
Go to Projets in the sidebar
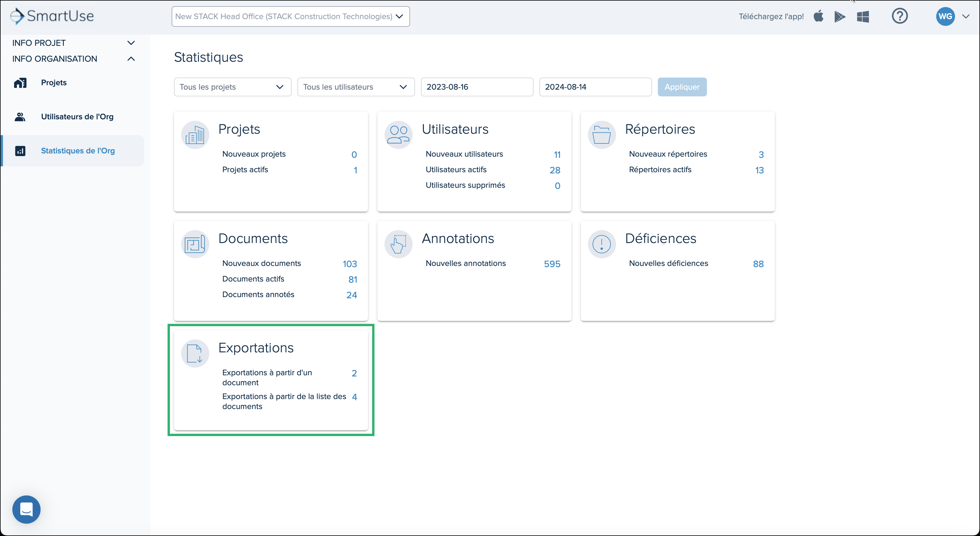pyautogui.click(x=53, y=83)
